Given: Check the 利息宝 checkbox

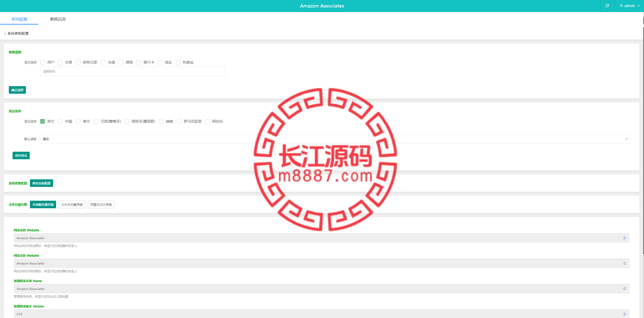Looking at the screenshot, I should [x=178, y=62].
